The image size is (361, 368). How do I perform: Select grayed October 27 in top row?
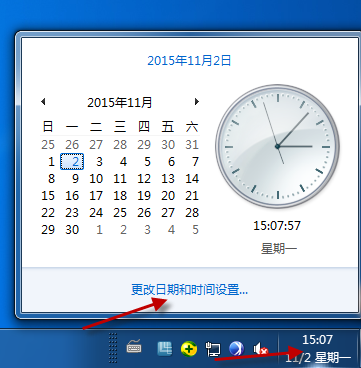pyautogui.click(x=96, y=145)
